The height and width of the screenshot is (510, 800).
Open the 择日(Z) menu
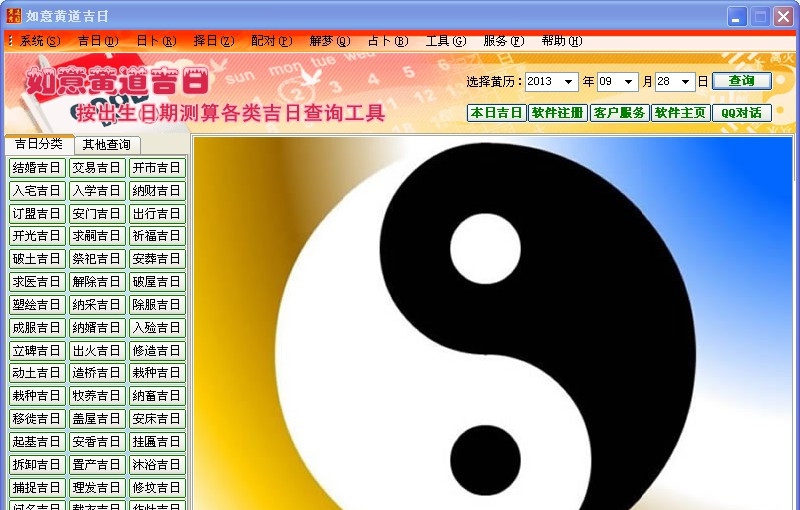(214, 41)
